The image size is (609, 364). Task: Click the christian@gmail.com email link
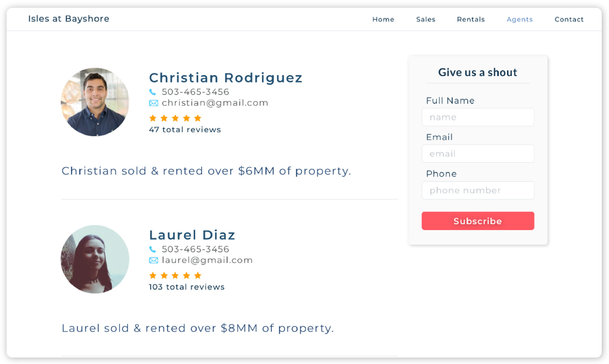click(215, 103)
